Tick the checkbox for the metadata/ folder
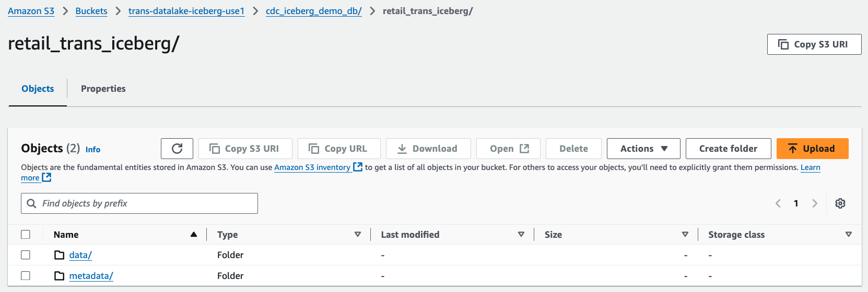868x292 pixels. (26, 276)
